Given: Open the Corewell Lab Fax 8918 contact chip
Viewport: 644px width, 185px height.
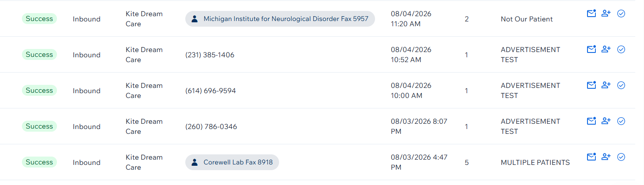Looking at the screenshot, I should point(232,162).
